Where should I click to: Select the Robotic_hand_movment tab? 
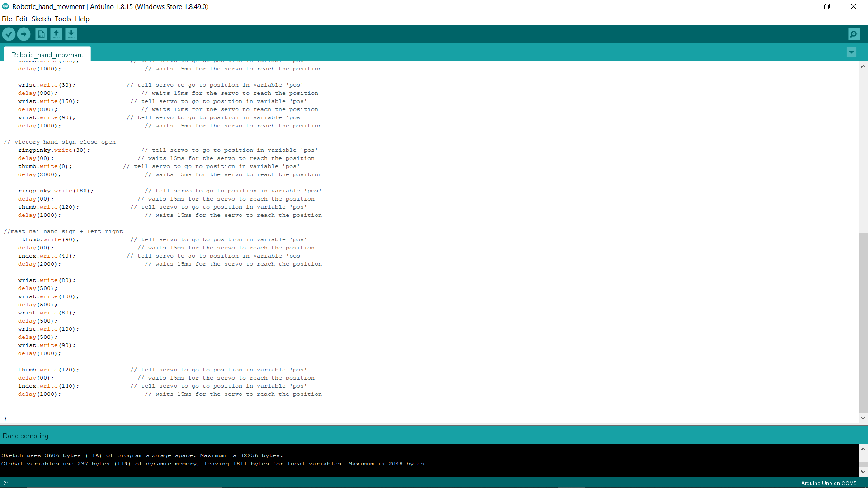pyautogui.click(x=47, y=55)
